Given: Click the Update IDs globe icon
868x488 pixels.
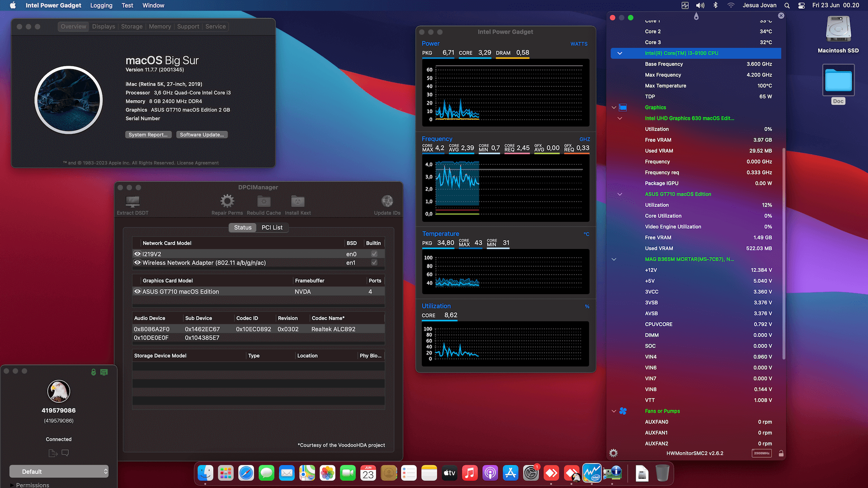Looking at the screenshot, I should [387, 201].
